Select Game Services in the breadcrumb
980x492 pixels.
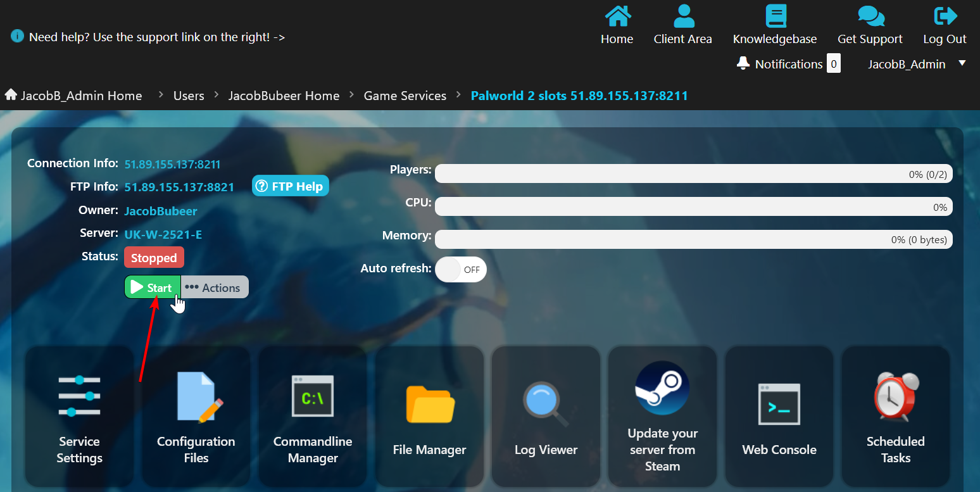tap(405, 96)
